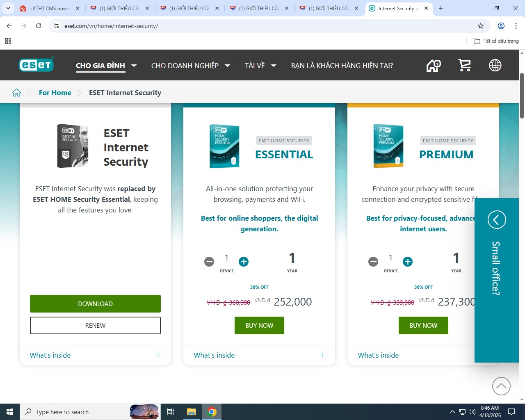Click the browser forward arrow
Image resolution: width=525 pixels, height=420 pixels.
[24, 26]
